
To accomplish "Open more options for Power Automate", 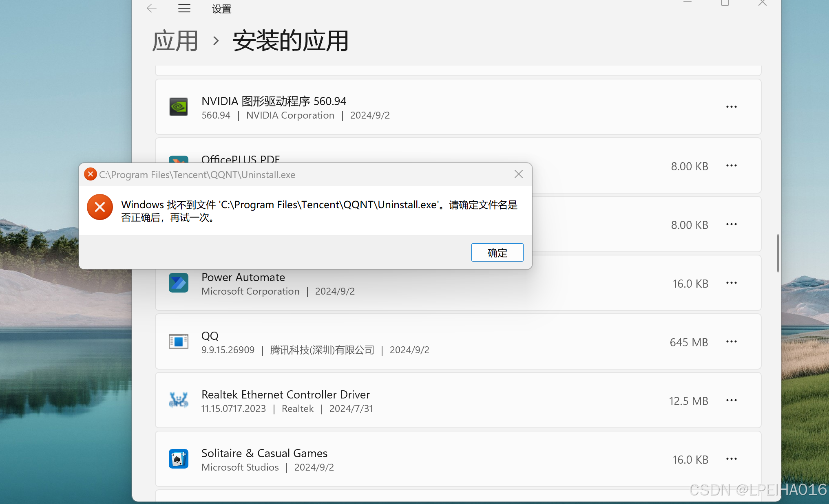I will (x=731, y=283).
